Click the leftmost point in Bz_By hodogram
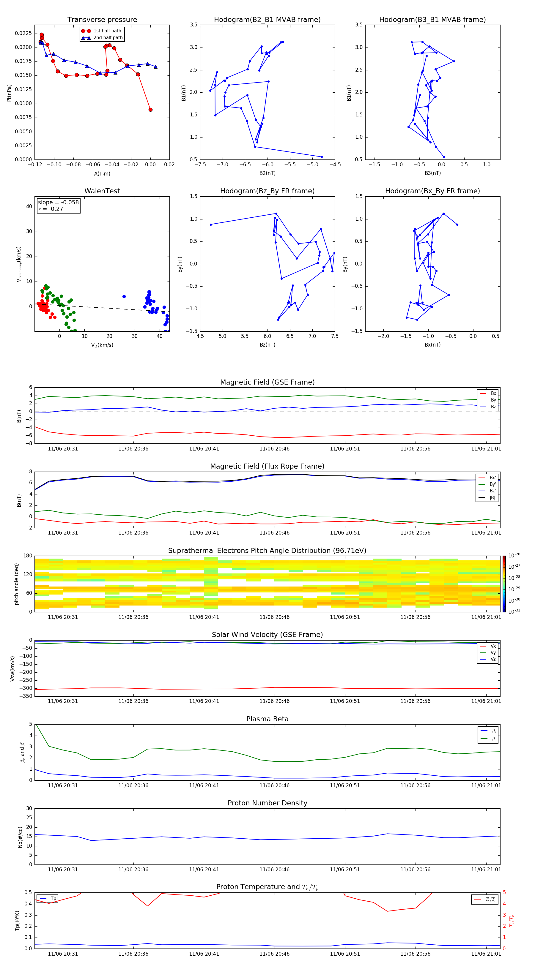 point(210,225)
